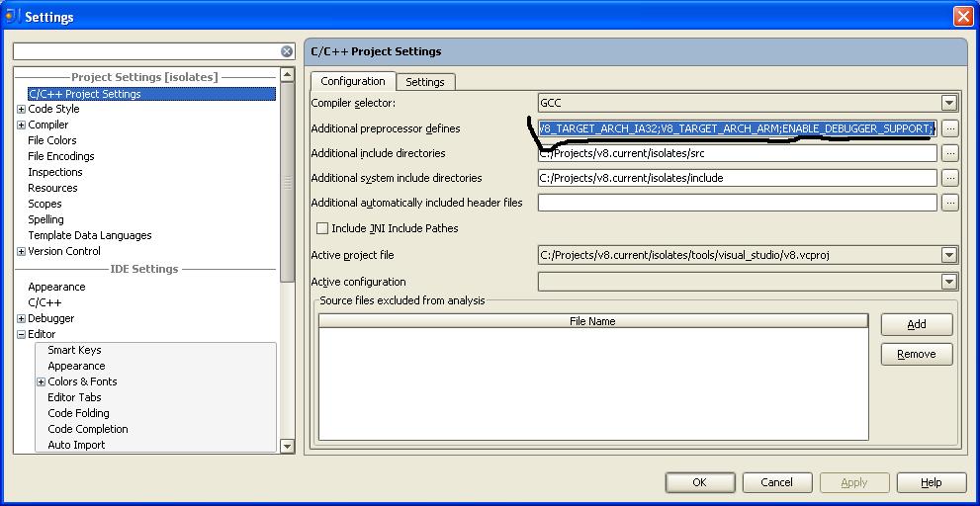Browse additional include directories with ellipsis button
The width and height of the screenshot is (980, 506).
click(950, 153)
